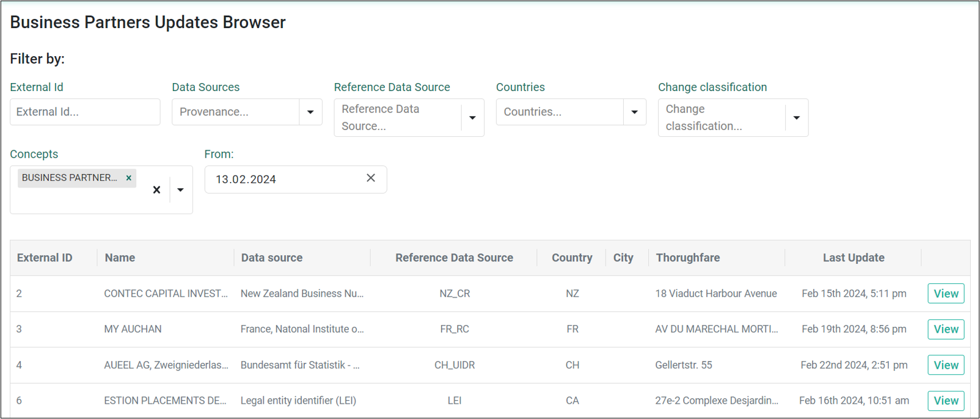Open the Concepts dropdown arrow

pyautogui.click(x=180, y=190)
